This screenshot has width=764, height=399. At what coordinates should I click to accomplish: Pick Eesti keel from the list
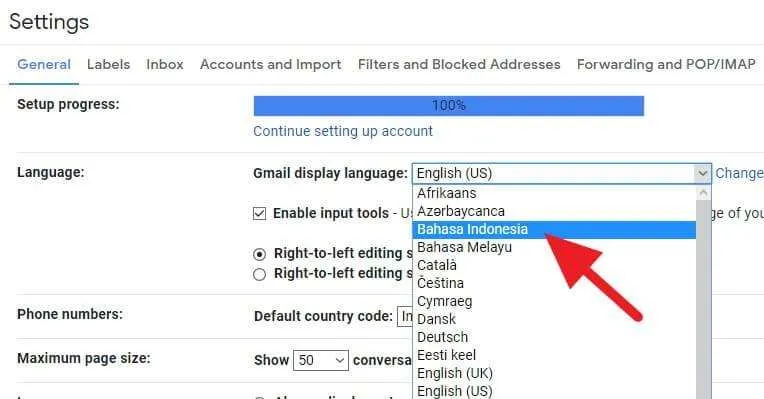(554, 356)
